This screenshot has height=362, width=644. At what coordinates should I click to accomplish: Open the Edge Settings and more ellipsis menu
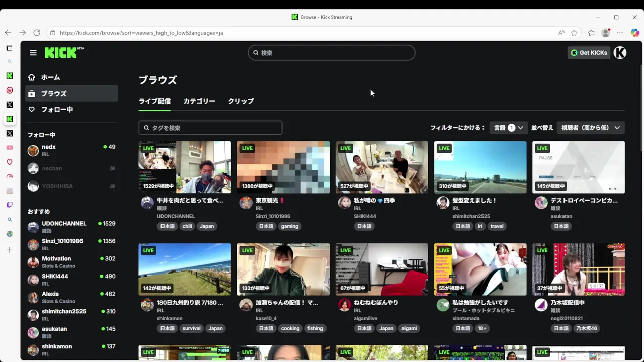620,33
